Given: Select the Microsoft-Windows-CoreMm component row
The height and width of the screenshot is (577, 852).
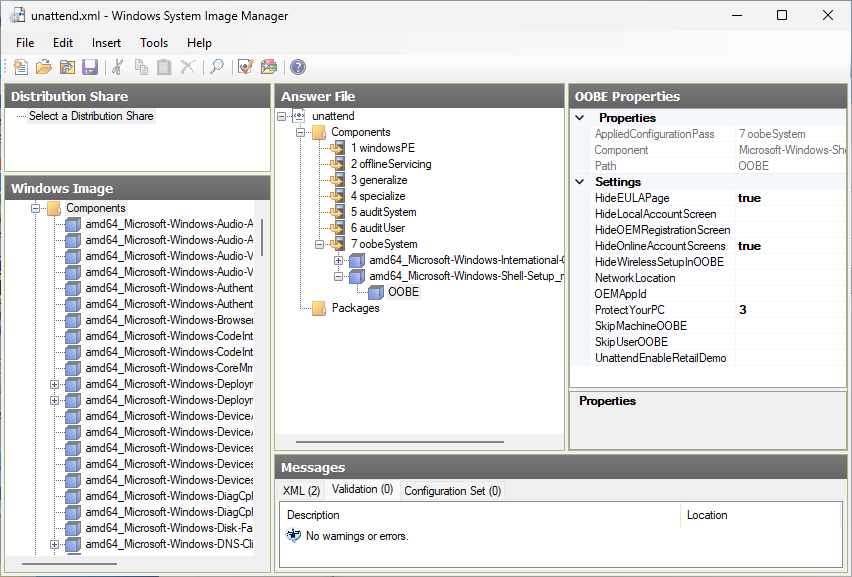Looking at the screenshot, I should (169, 368).
